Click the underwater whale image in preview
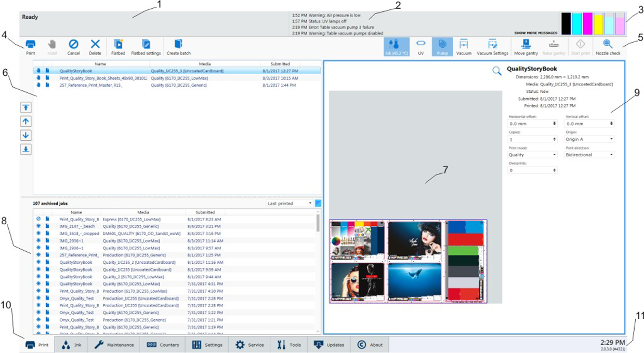The height and width of the screenshot is (353, 644). click(x=414, y=281)
